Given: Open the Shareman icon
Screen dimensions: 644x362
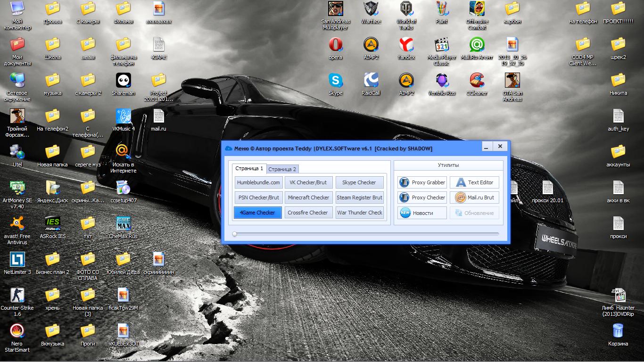Looking at the screenshot, I should pos(124,84).
